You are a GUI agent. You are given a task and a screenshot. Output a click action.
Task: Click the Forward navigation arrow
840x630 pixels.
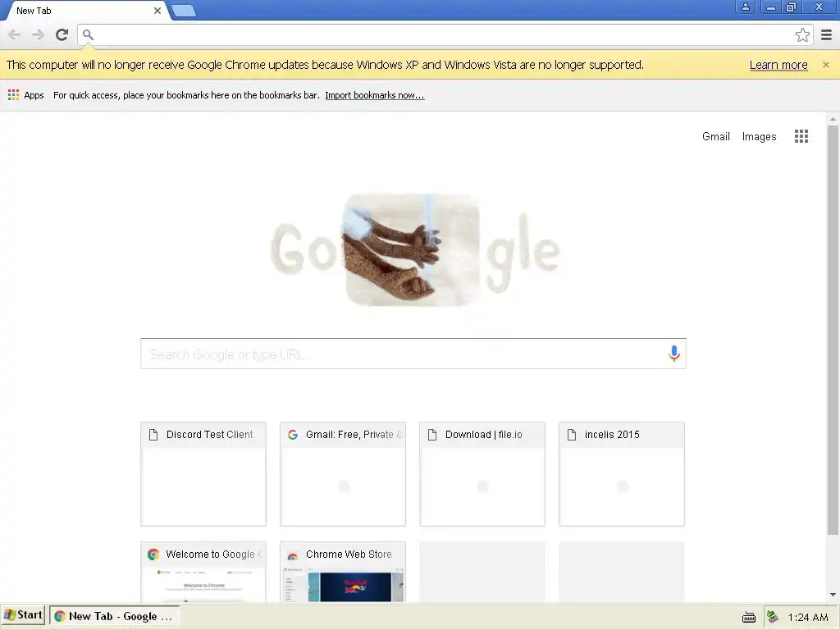tap(38, 34)
